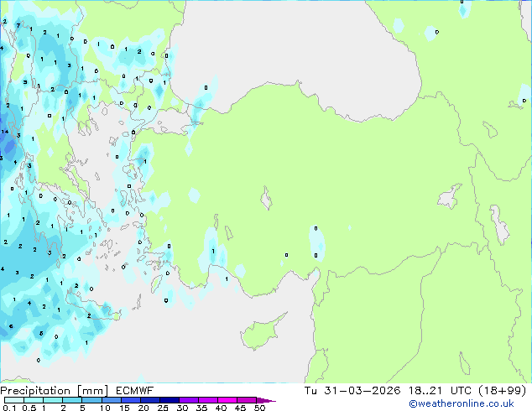The height and width of the screenshot is (411, 532).
Task: Select the 30–35 mm purple legend swatch
Action: (188, 400)
